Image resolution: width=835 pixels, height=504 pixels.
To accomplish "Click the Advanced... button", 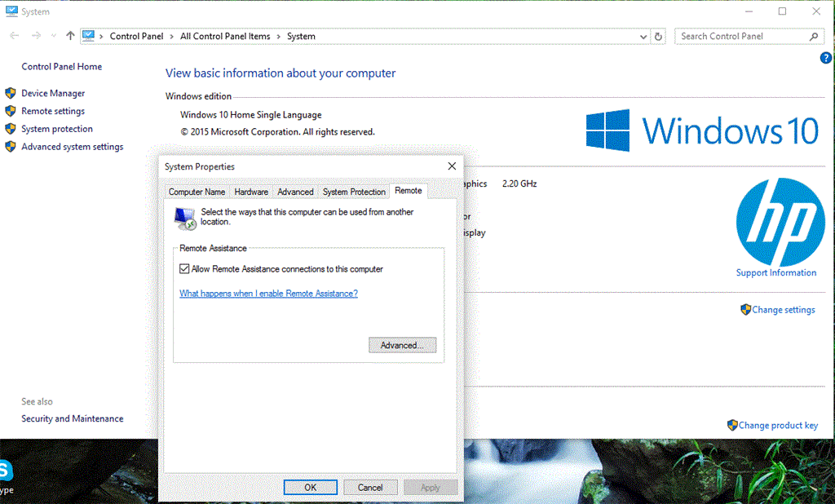I will click(x=402, y=345).
